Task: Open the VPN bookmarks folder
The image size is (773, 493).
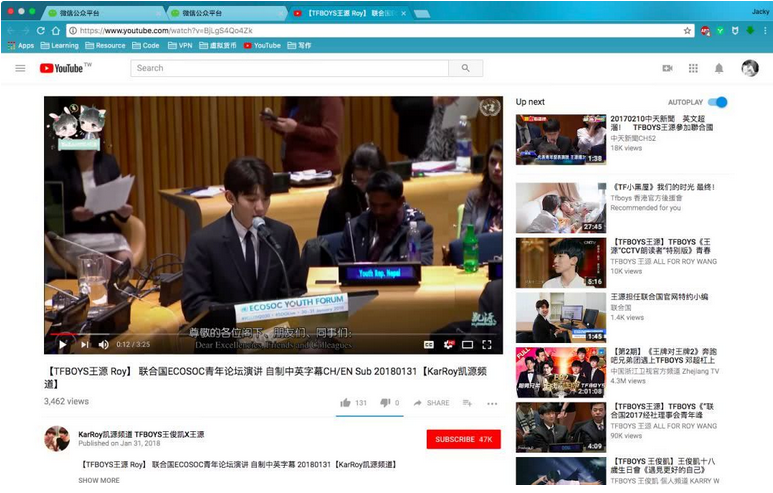Action: [x=180, y=45]
